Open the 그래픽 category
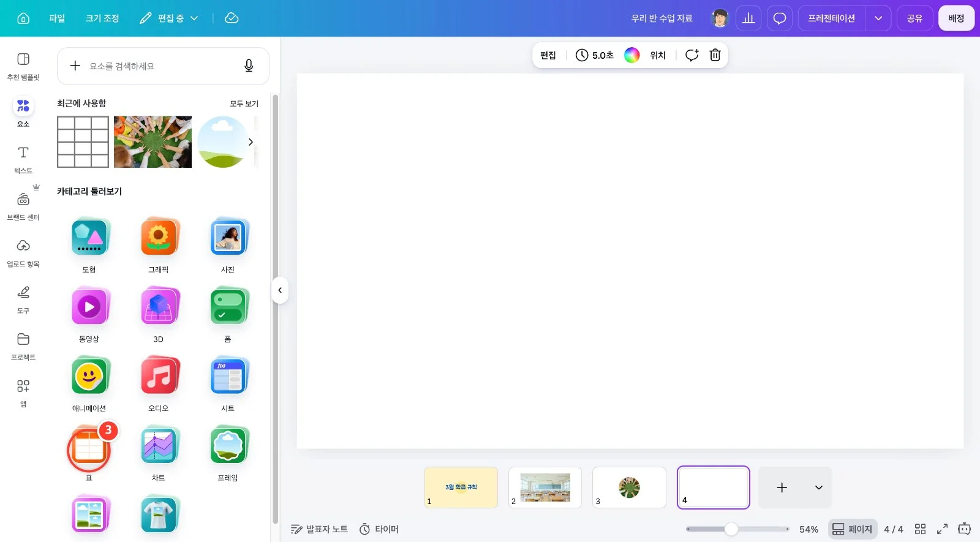 coord(159,245)
